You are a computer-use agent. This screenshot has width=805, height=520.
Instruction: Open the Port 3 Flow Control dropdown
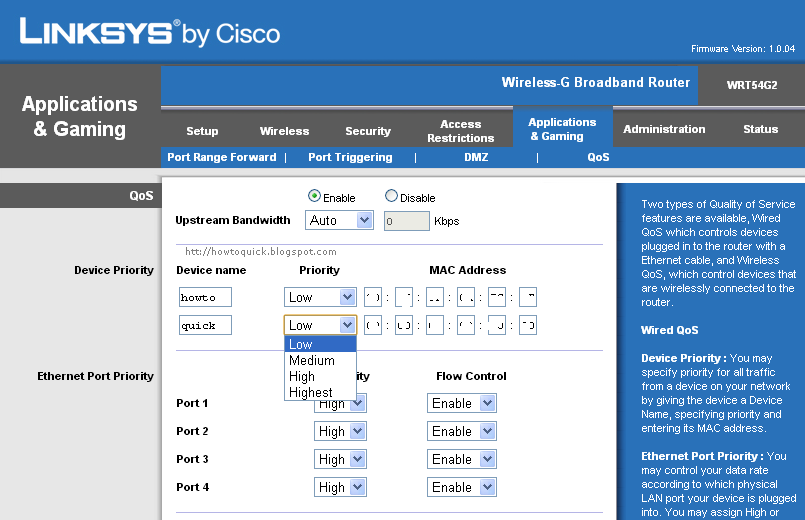462,459
